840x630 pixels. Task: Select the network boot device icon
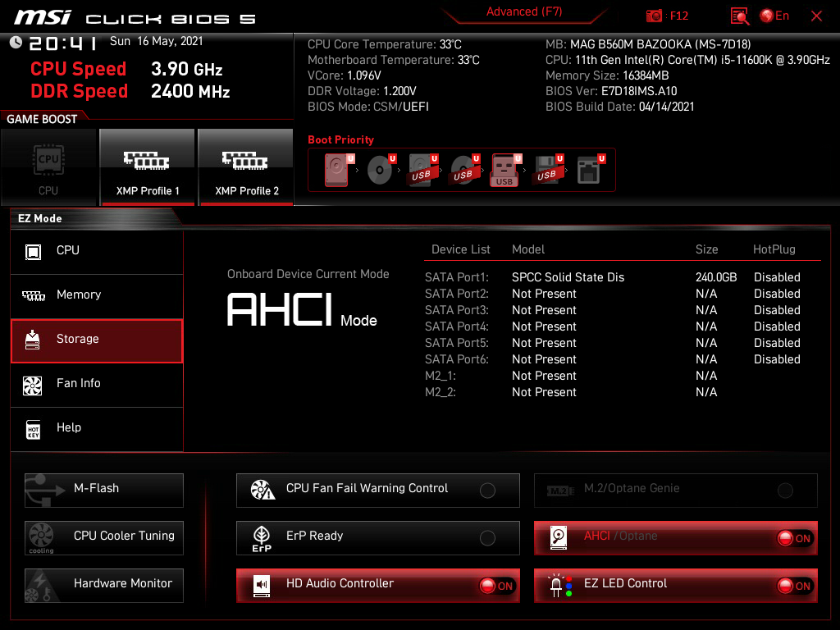pyautogui.click(x=590, y=170)
